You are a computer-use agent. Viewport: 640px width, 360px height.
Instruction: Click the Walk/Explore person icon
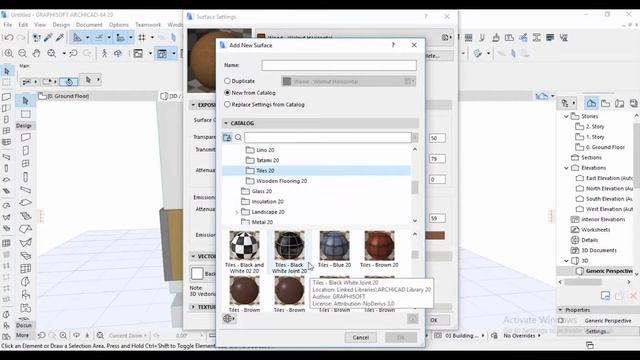pos(104,53)
